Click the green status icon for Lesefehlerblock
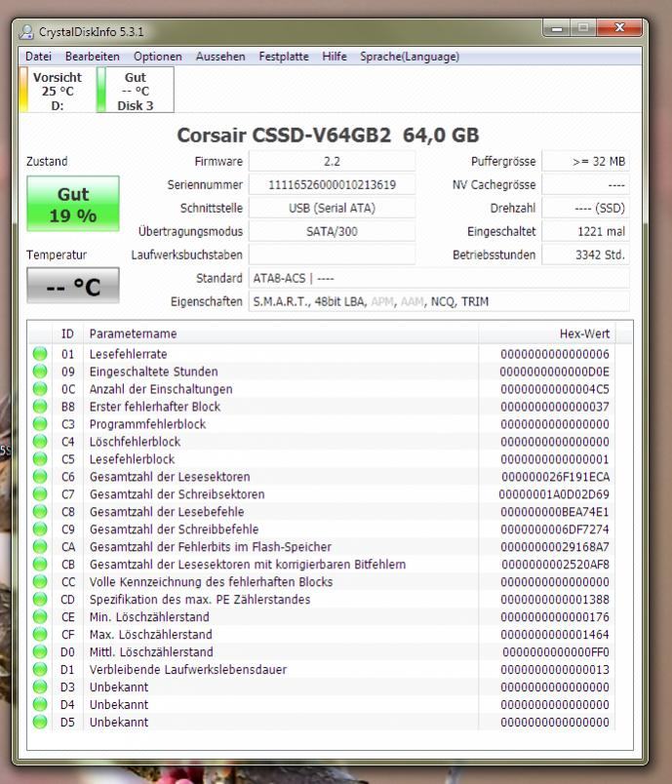 [x=40, y=459]
